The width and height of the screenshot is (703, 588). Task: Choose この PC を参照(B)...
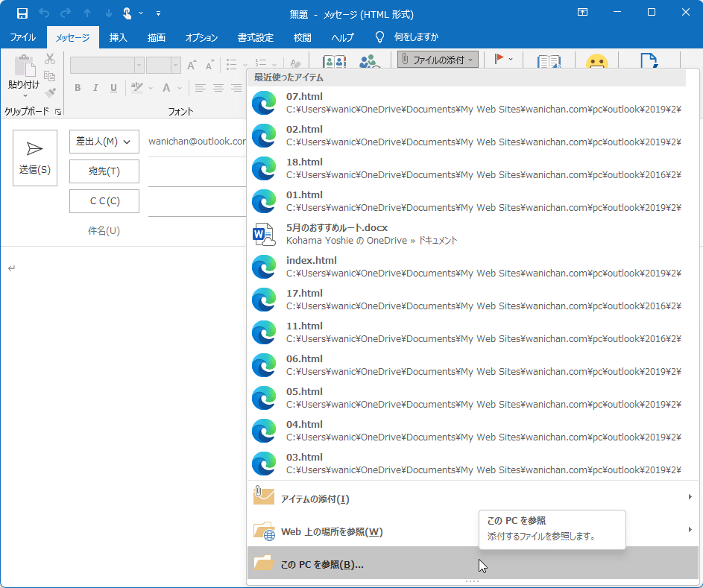(473, 563)
